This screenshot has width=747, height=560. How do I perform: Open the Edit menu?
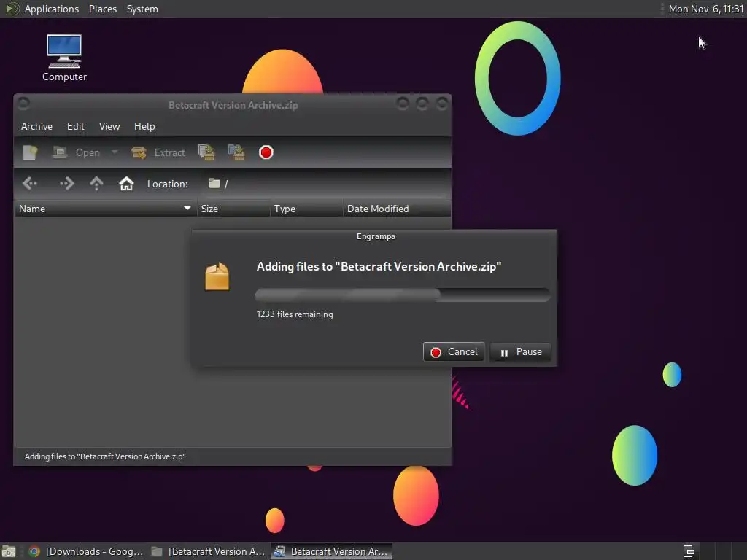75,126
